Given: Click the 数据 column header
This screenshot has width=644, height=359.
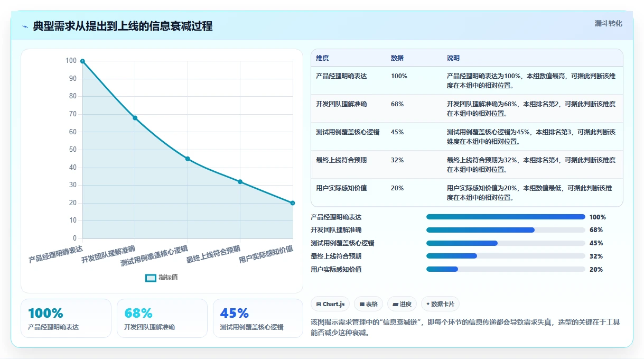Looking at the screenshot, I should (x=397, y=58).
